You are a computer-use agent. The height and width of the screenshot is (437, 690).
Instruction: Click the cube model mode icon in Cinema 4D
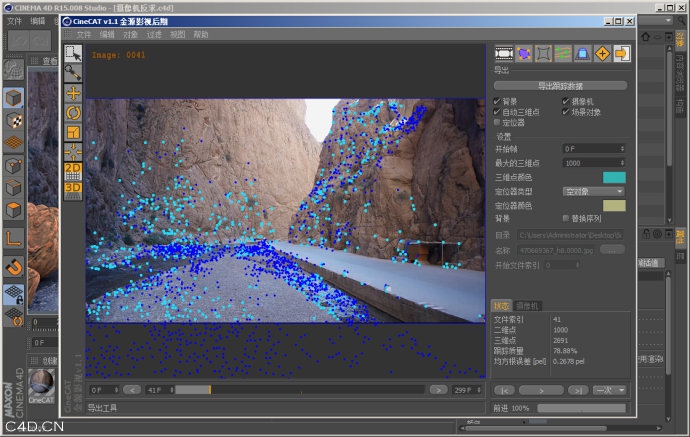pyautogui.click(x=14, y=98)
